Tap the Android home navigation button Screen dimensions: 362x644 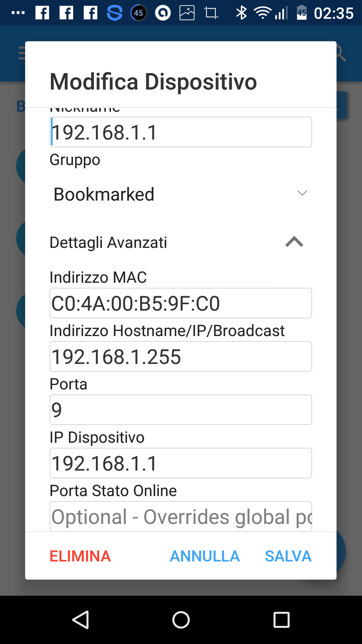(x=181, y=620)
